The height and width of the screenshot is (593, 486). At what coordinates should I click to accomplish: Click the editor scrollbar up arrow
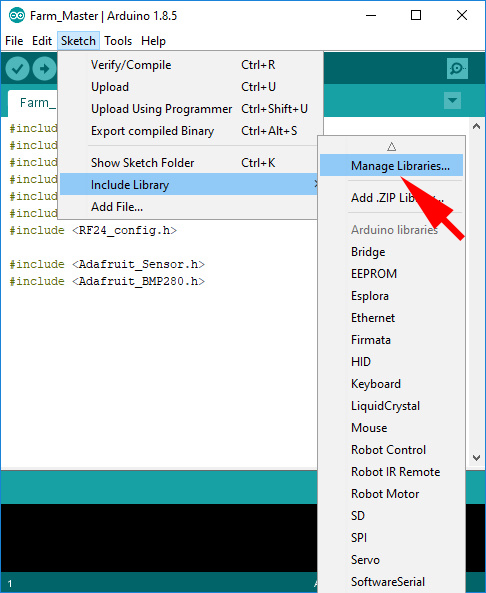(477, 126)
